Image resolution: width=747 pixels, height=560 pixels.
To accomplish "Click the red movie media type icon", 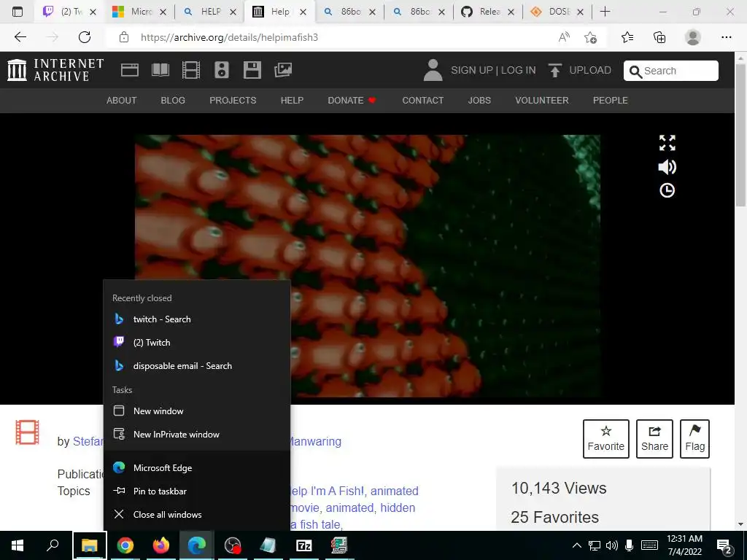I will tap(27, 432).
